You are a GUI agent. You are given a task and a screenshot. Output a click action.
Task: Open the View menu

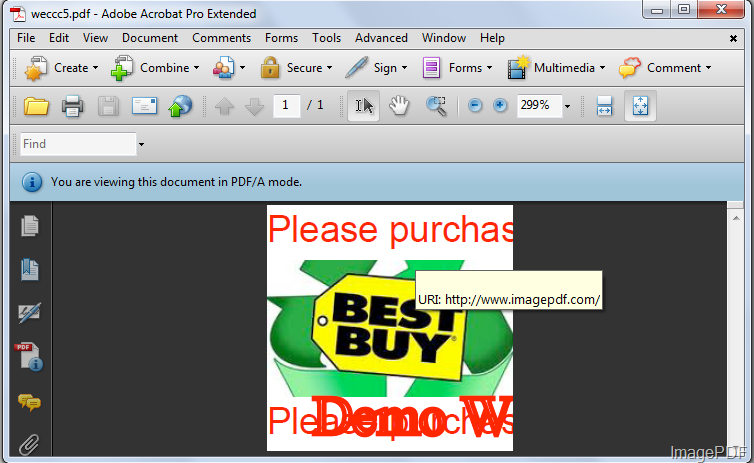(95, 38)
